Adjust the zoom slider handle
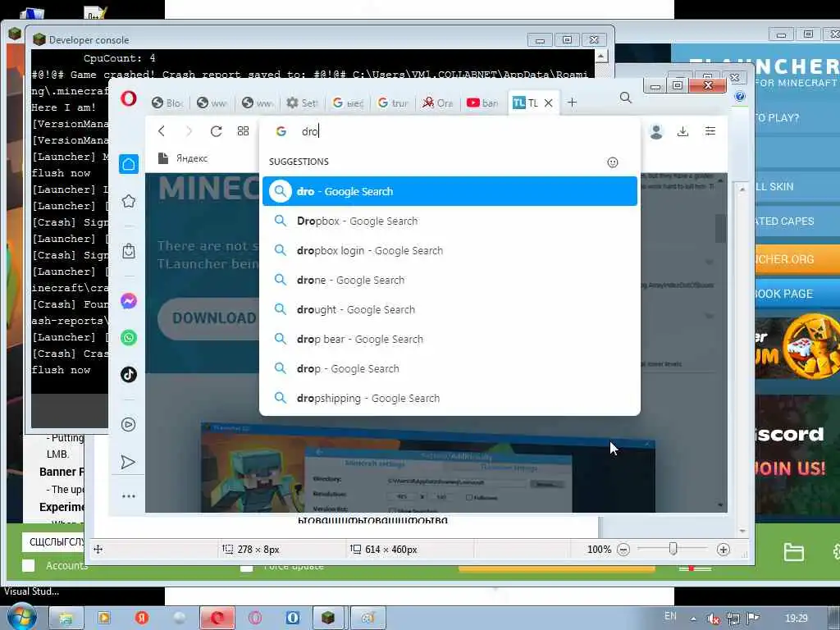This screenshot has width=840, height=630. coord(673,549)
